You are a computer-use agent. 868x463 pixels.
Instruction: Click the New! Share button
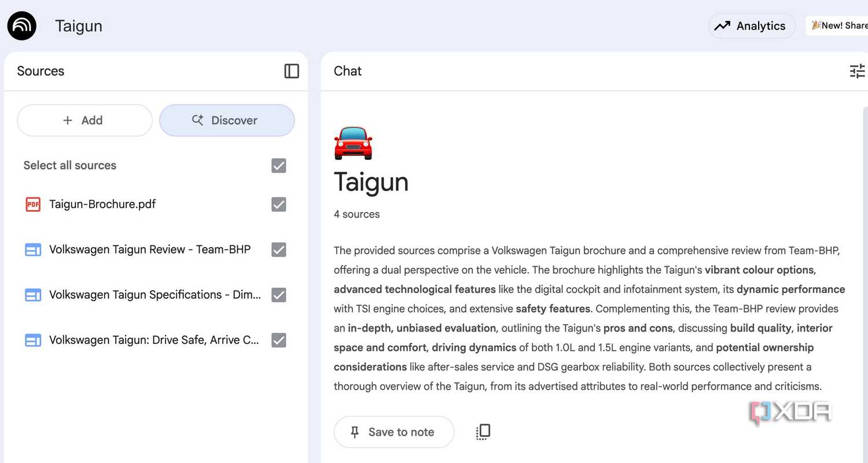tap(837, 25)
